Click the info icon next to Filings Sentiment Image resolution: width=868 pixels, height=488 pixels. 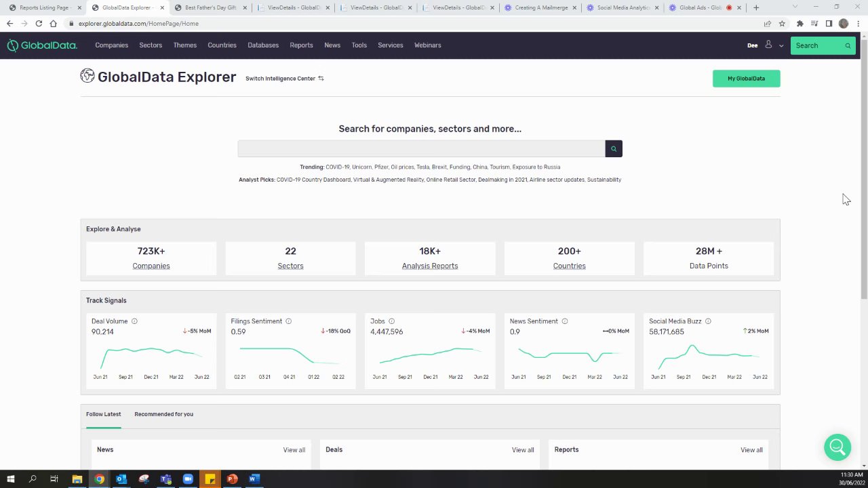click(288, 321)
